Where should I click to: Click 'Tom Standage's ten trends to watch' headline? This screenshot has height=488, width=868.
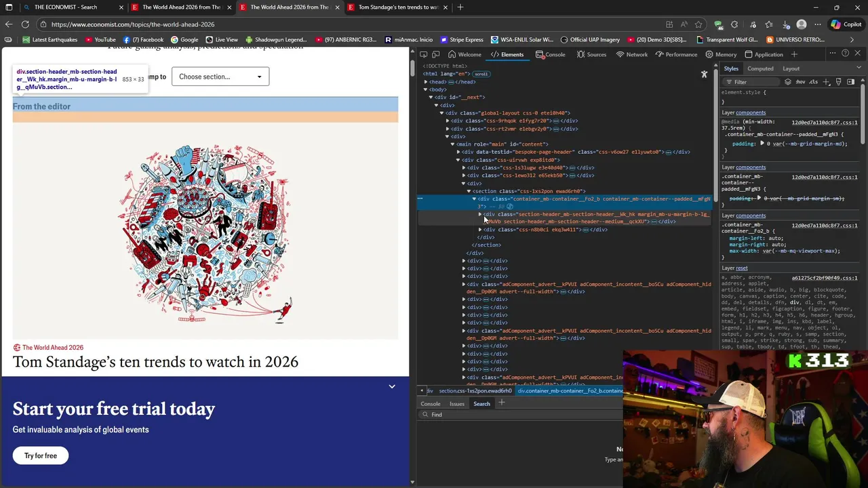tap(155, 362)
